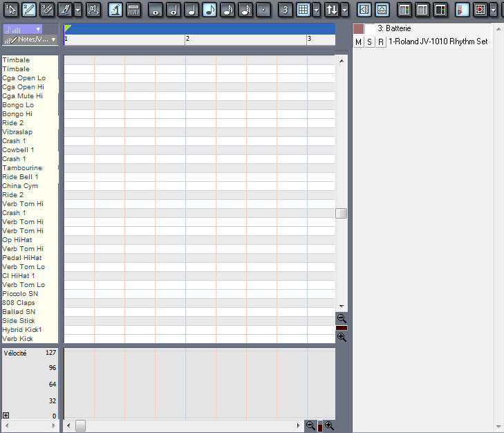The width and height of the screenshot is (504, 433).
Task: Select the 3: Batterie track name
Action: click(x=394, y=28)
